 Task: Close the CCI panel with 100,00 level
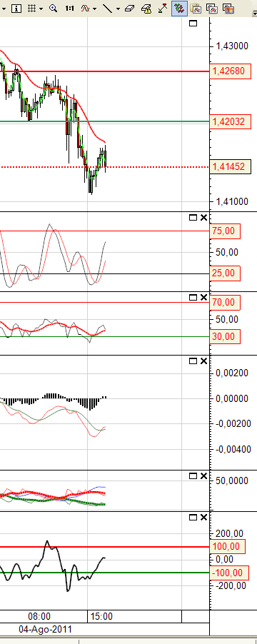coord(203,518)
